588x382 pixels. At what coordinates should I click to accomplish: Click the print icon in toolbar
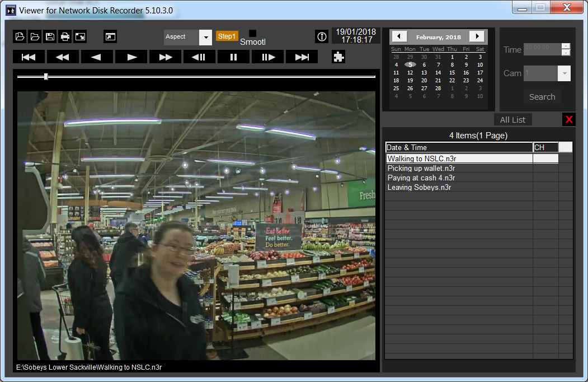pos(65,37)
